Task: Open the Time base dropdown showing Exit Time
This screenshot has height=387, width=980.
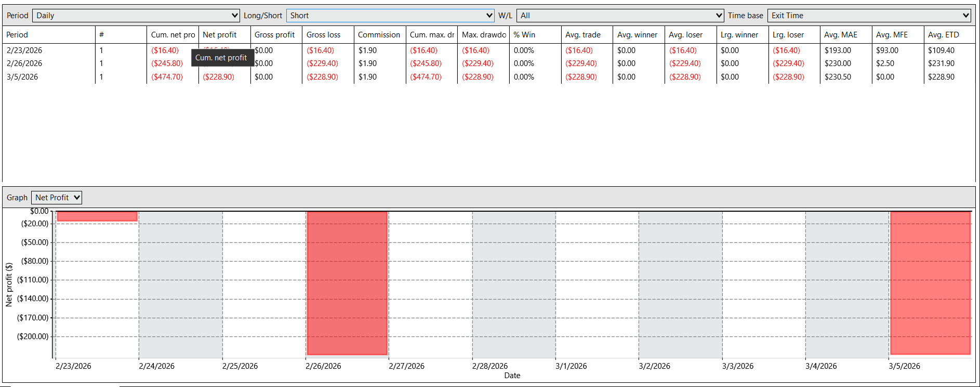Action: pyautogui.click(x=869, y=16)
